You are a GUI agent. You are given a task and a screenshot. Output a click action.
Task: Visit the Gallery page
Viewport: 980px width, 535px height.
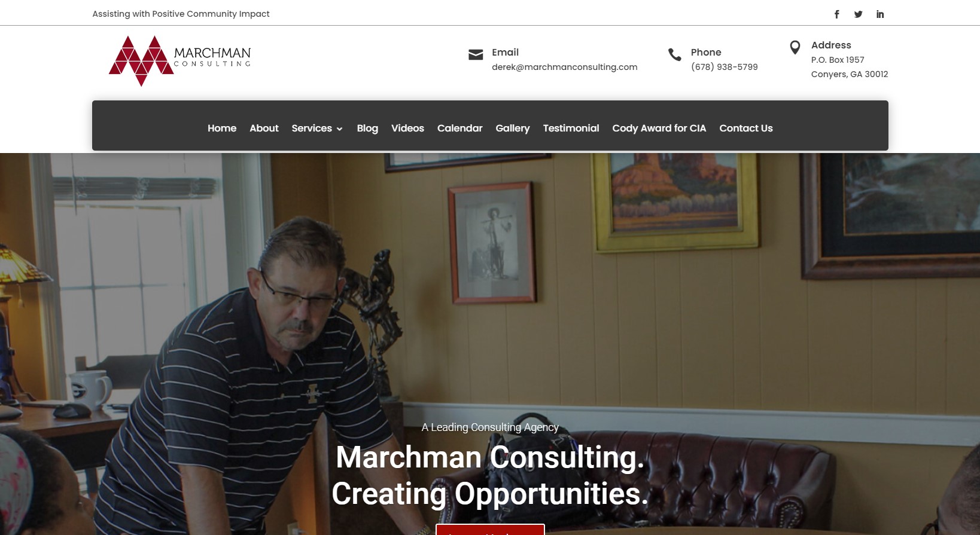tap(513, 128)
